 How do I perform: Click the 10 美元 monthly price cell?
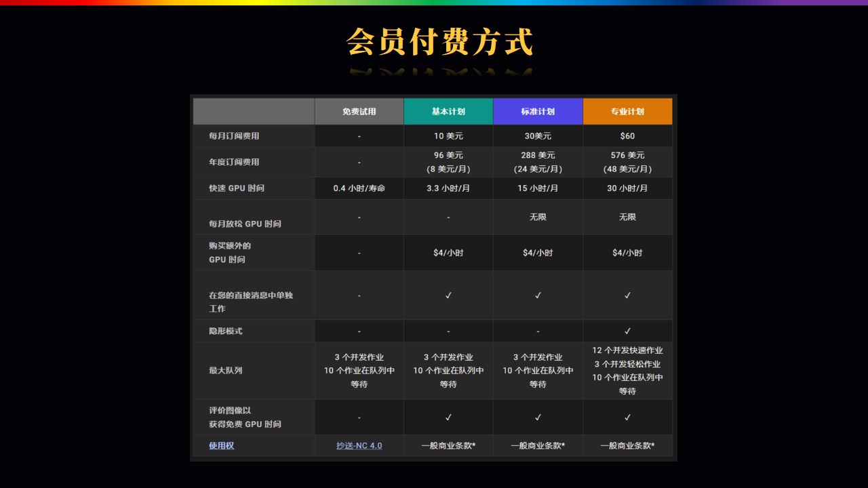[x=448, y=136]
